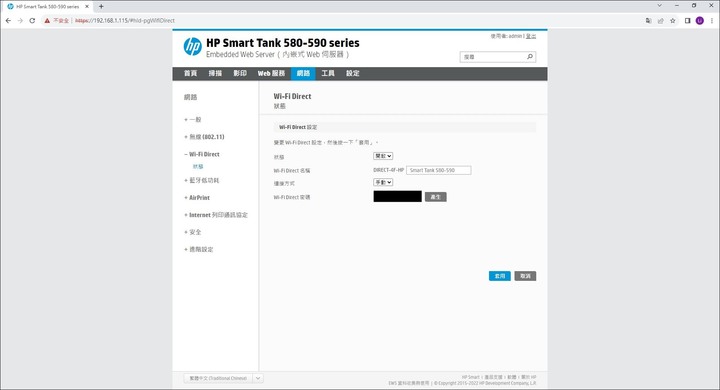
Task: Open the language dropdown arrow
Action: [x=258, y=378]
